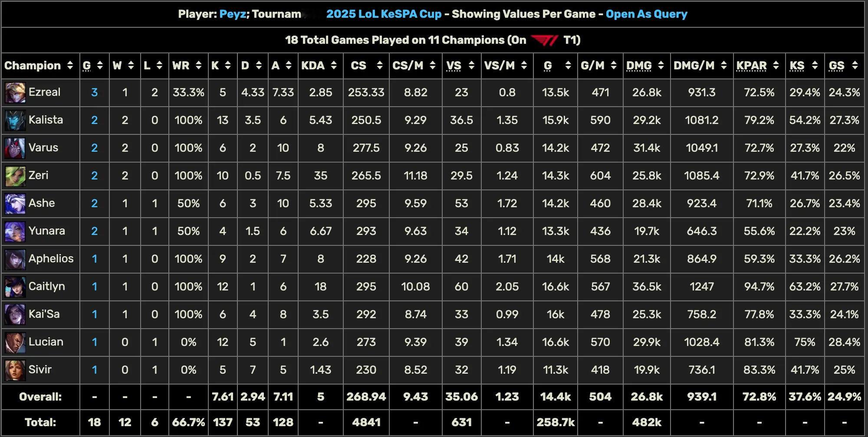The width and height of the screenshot is (868, 437).
Task: Click the Aphelios champion portrait icon
Action: pos(15,259)
